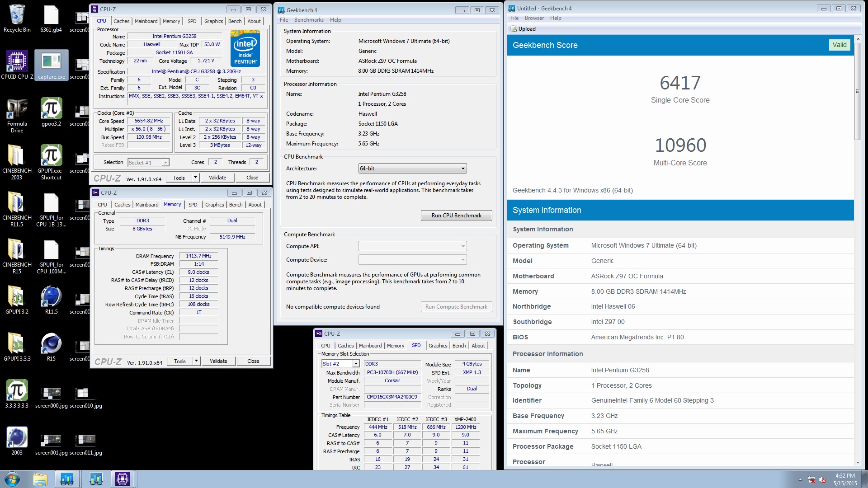Open Browser menu in Geekbench results window

[x=534, y=18]
